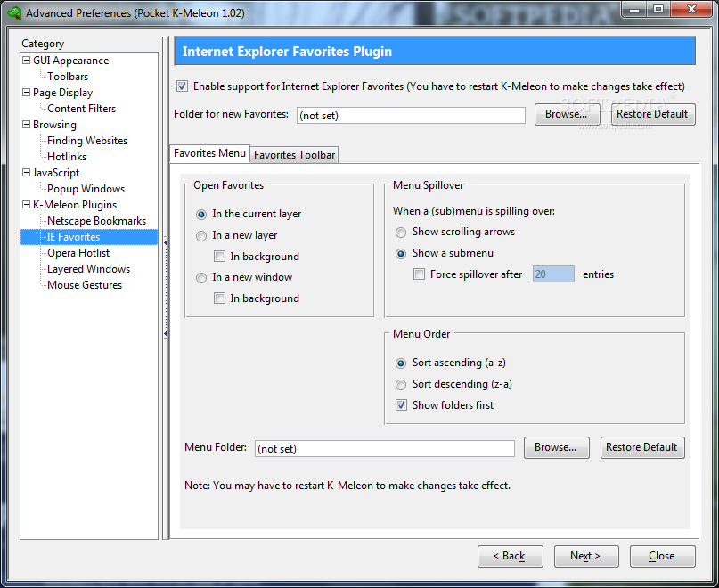Select GUI Appearance category label
The image size is (719, 588).
coord(70,61)
